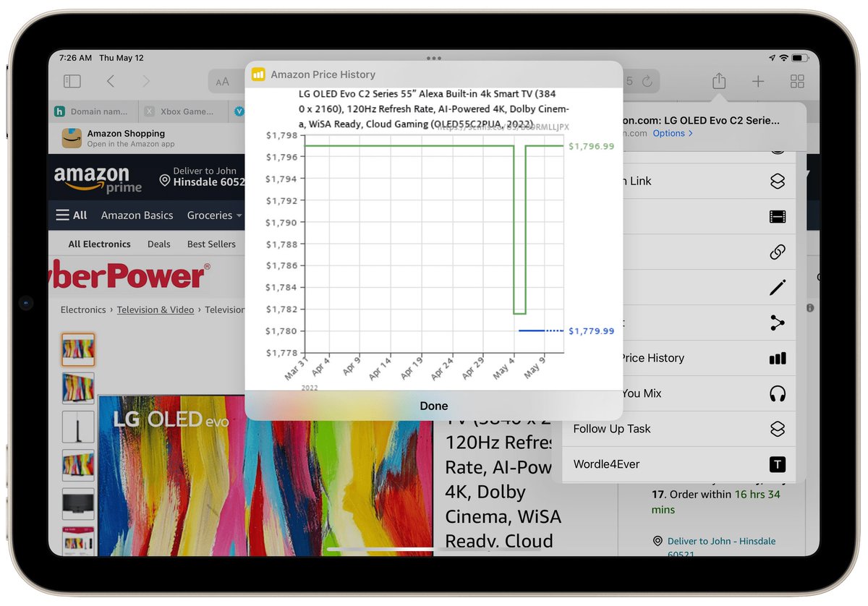Tap the Wi-Fi indicator in status bar
This screenshot has width=868, height=606.
coord(783,58)
